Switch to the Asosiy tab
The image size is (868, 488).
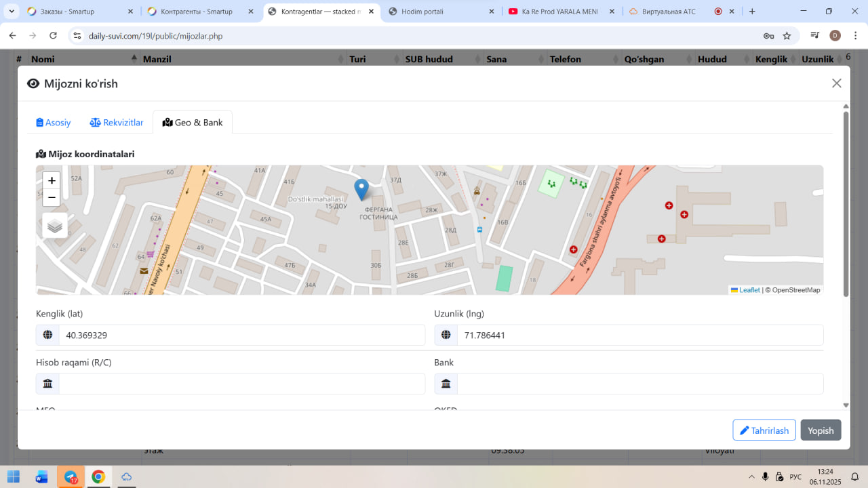(x=54, y=123)
